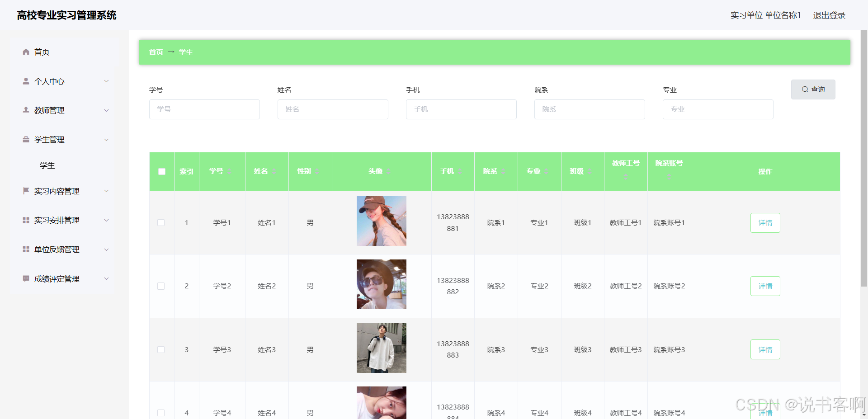
Task: Click the sort arrows under 教师工号 header
Action: (x=626, y=177)
